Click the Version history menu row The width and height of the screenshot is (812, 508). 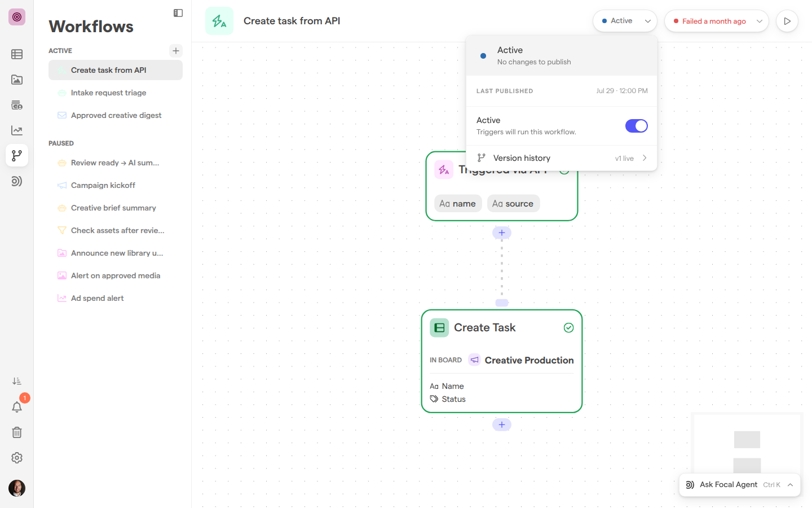562,158
